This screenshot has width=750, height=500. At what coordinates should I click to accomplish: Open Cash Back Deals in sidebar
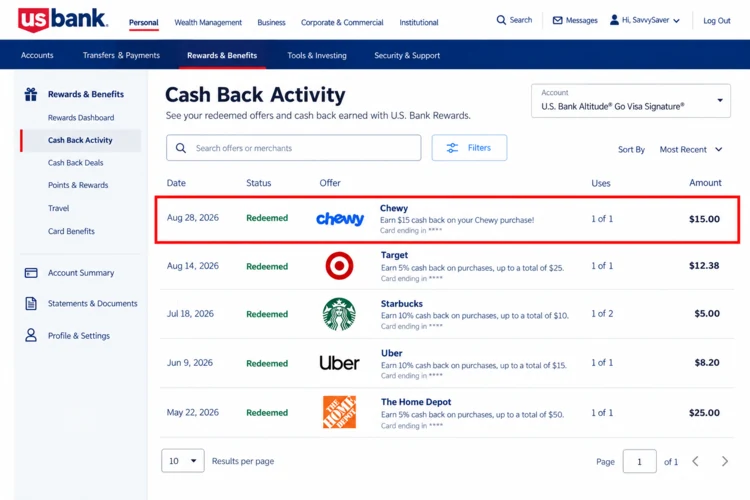click(76, 163)
